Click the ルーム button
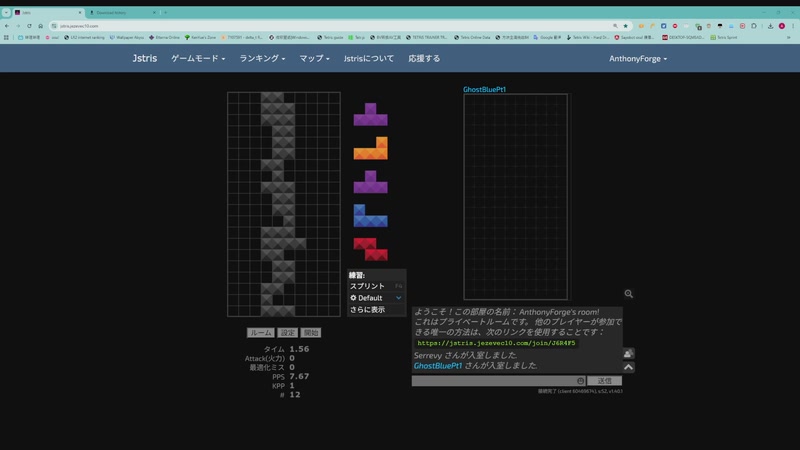 261,333
